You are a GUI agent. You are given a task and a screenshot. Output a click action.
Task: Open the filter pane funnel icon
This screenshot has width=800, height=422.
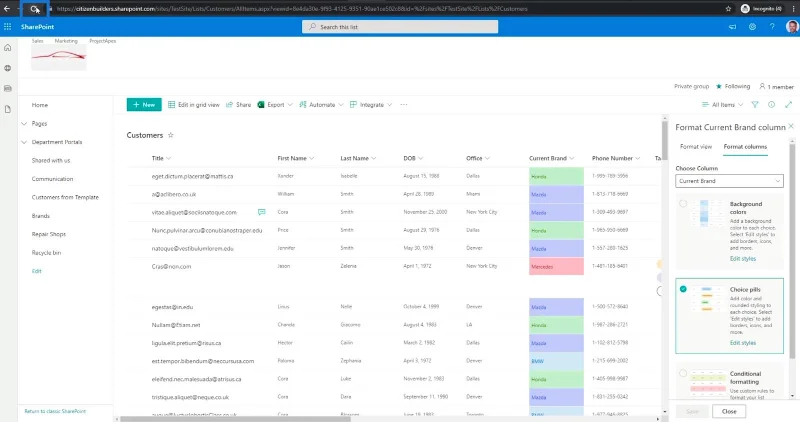[x=755, y=105]
